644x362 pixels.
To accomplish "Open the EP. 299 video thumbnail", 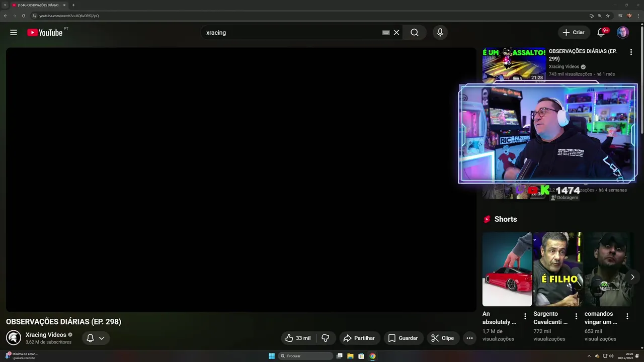I will click(x=514, y=65).
